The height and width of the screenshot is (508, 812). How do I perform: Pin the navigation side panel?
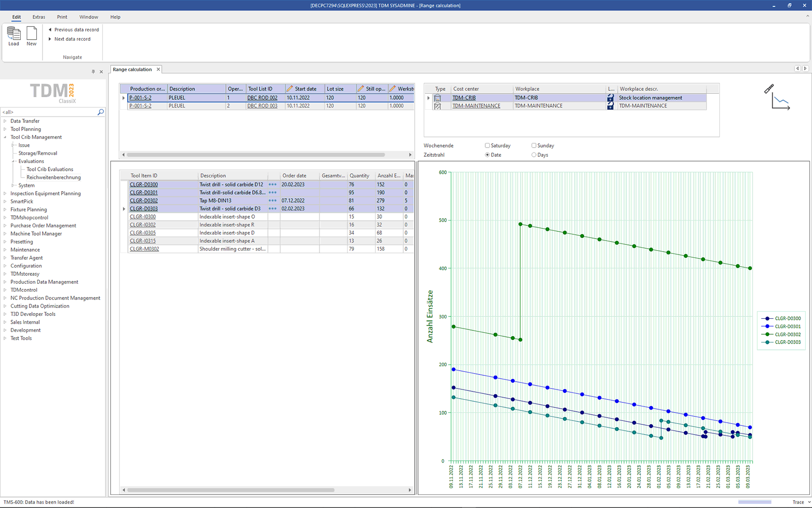click(x=93, y=72)
